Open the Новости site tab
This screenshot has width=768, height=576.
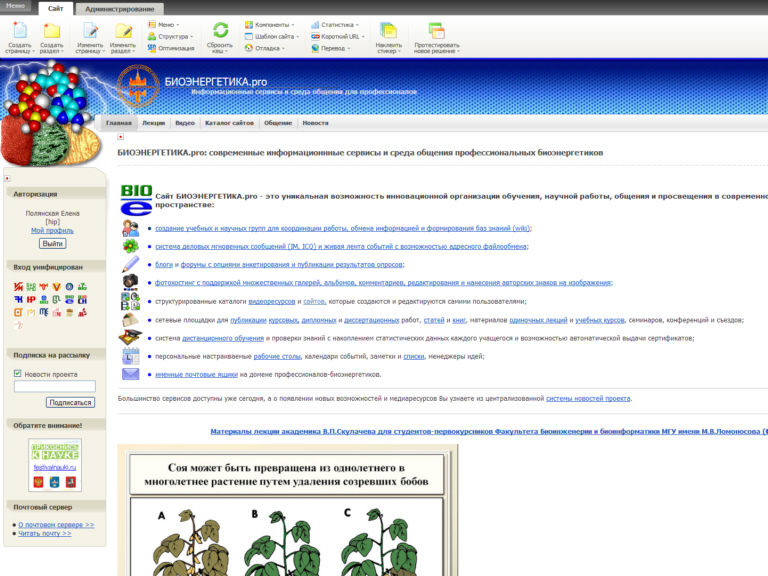(315, 123)
